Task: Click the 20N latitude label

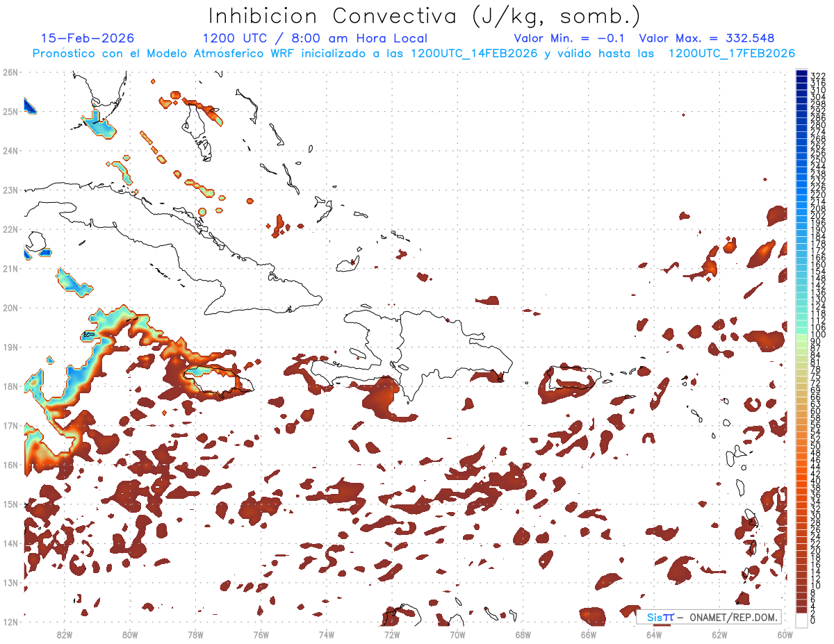Action: coord(10,308)
